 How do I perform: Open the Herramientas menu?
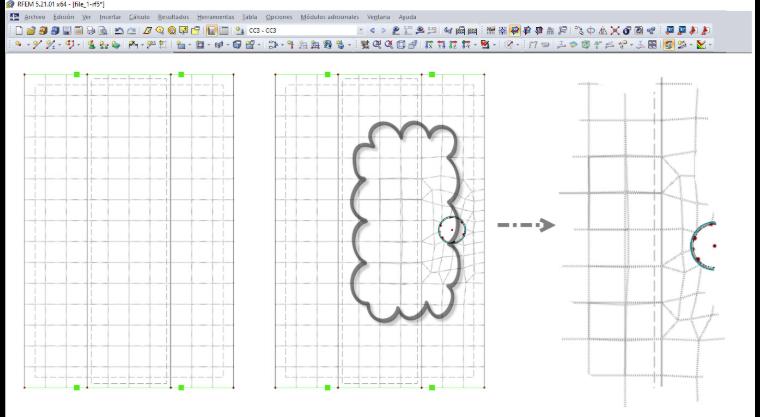(x=215, y=17)
